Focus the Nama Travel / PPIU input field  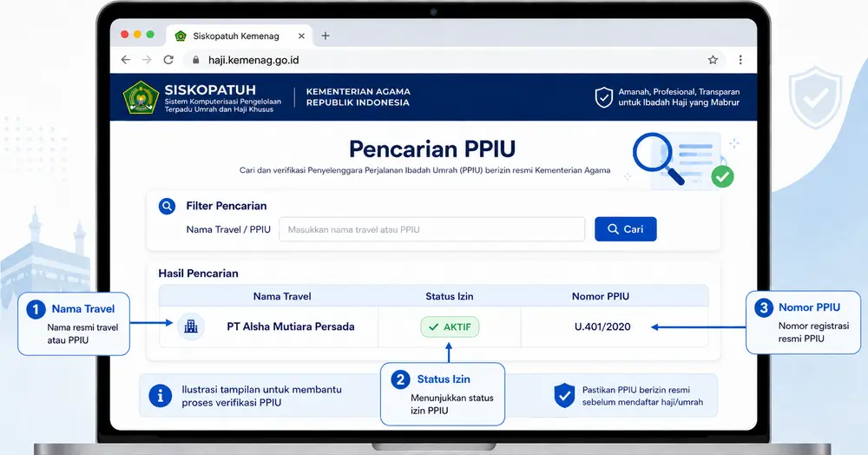pyautogui.click(x=431, y=229)
